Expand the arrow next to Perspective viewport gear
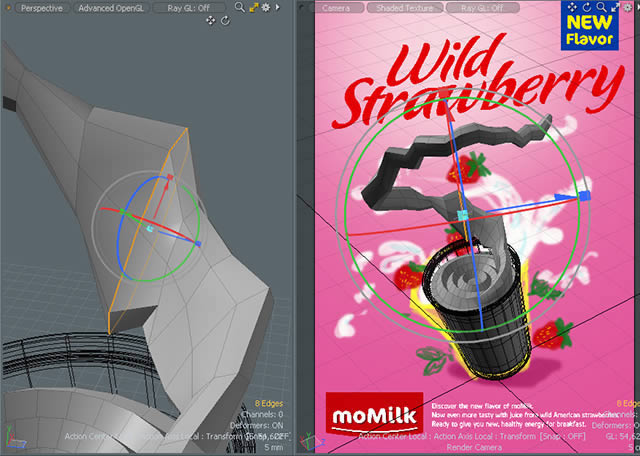This screenshot has width=640, height=456. coord(278,7)
